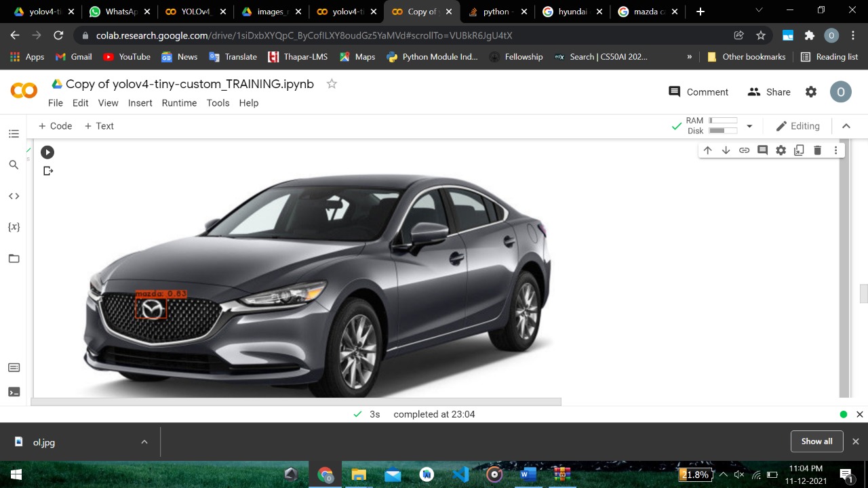
Task: Open the Find and replace sidebar
Action: click(x=14, y=165)
